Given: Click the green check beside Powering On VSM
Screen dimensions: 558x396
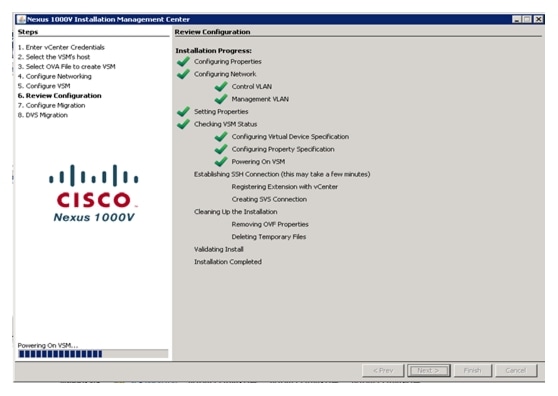Looking at the screenshot, I should click(221, 162).
